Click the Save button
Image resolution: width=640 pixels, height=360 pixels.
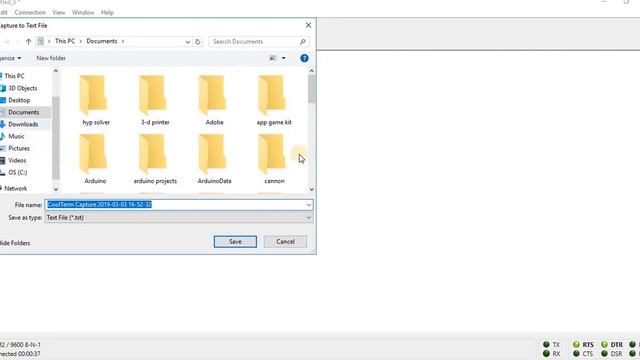point(235,242)
